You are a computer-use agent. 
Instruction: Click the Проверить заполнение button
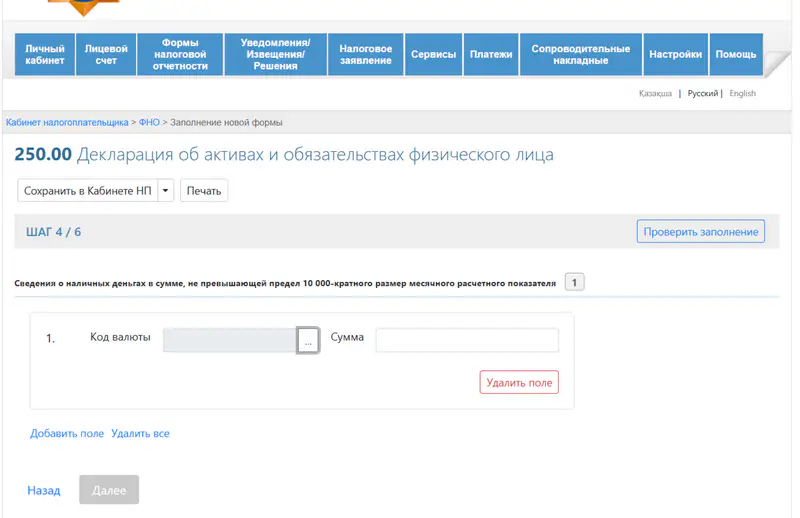(700, 232)
